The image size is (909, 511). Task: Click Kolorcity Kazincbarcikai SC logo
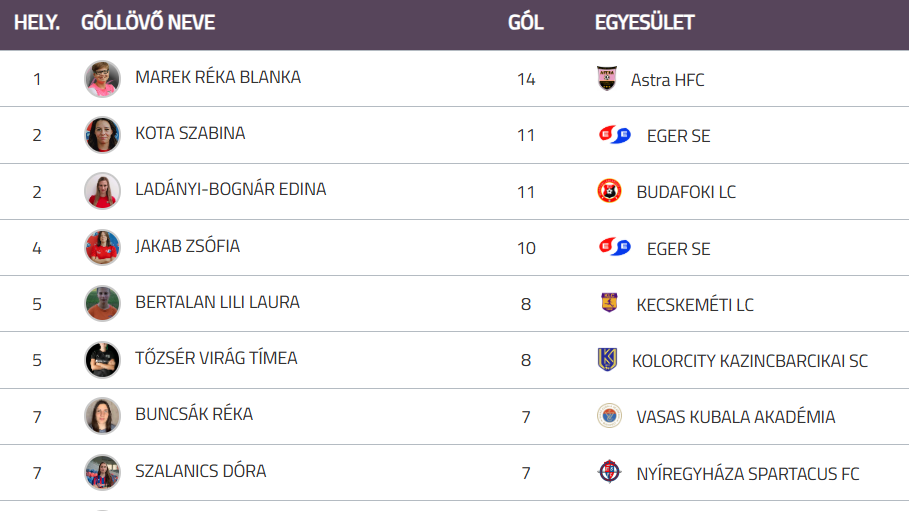point(607,359)
